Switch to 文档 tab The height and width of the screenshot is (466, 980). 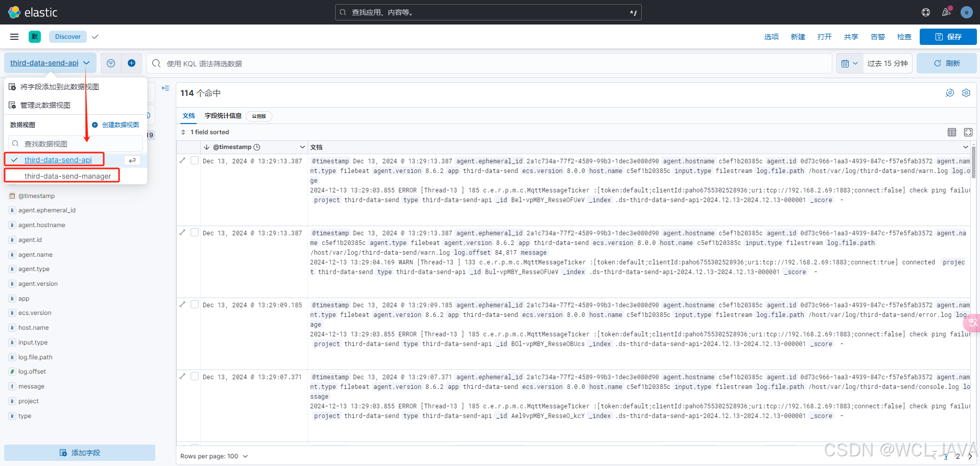click(189, 116)
